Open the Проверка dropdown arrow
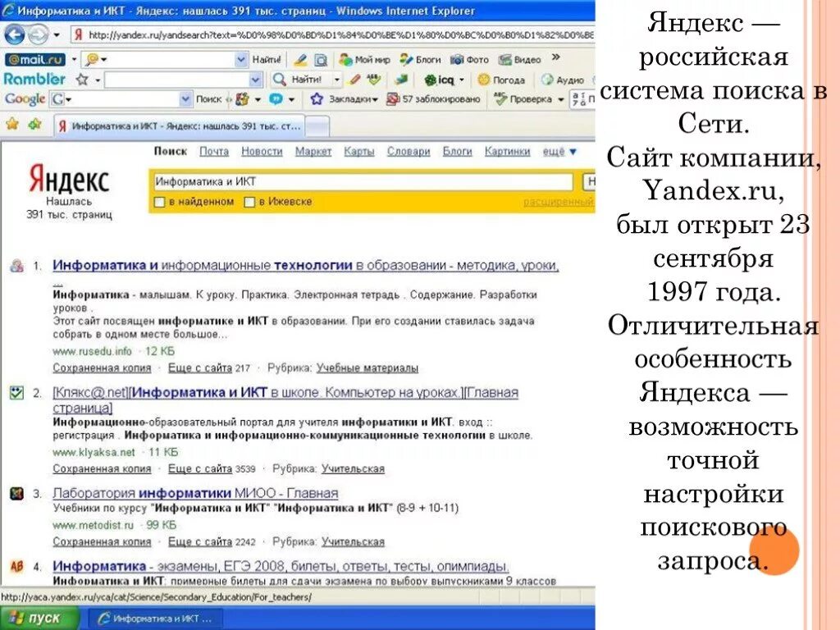Viewport: 840px width, 630px height. [561, 99]
